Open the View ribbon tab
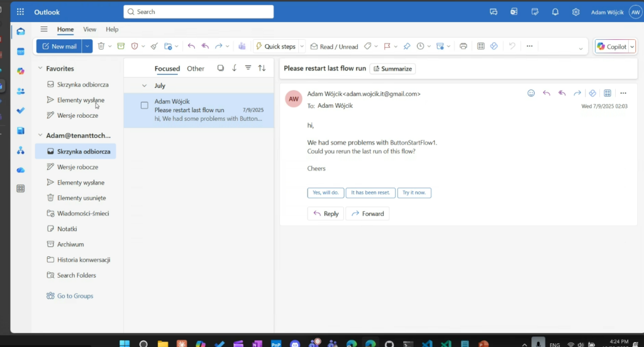The image size is (644, 347). tap(90, 29)
